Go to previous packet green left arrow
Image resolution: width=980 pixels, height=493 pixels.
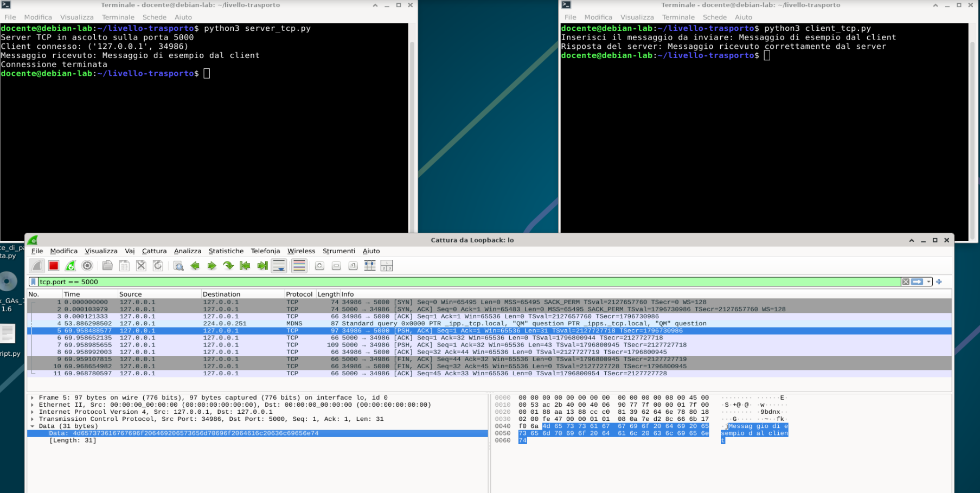pyautogui.click(x=195, y=266)
